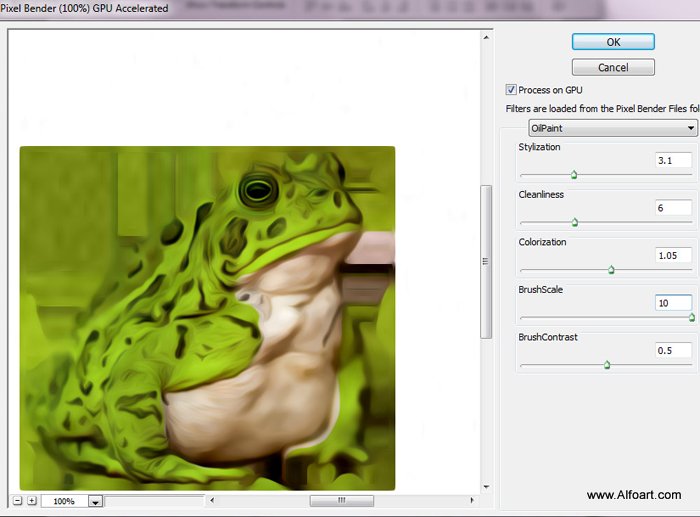Click the BrushScale slider handle
The image size is (700, 517).
(x=692, y=317)
